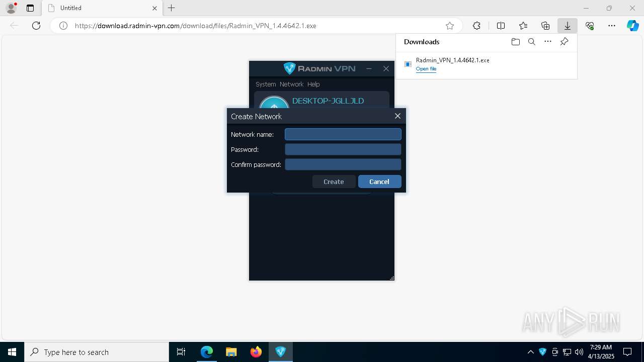This screenshot has height=362, width=644.
Task: Open more options in the Downloads panel
Action: point(548,42)
